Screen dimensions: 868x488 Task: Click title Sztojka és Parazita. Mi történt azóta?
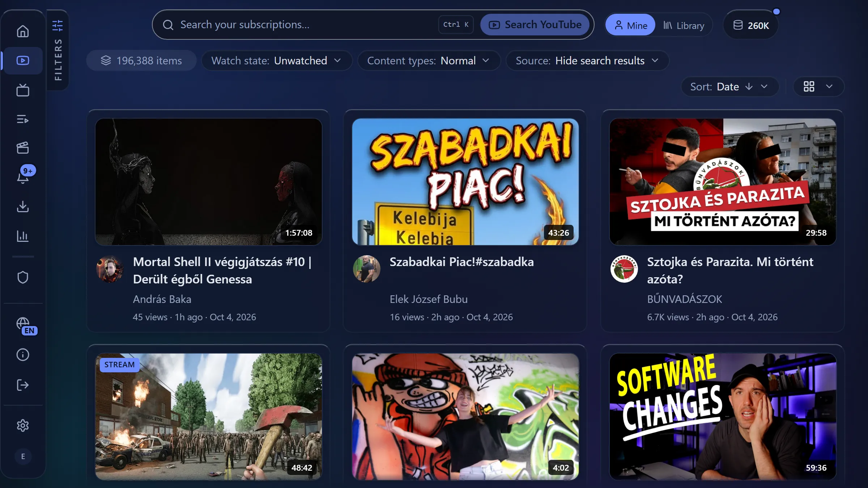tap(730, 270)
